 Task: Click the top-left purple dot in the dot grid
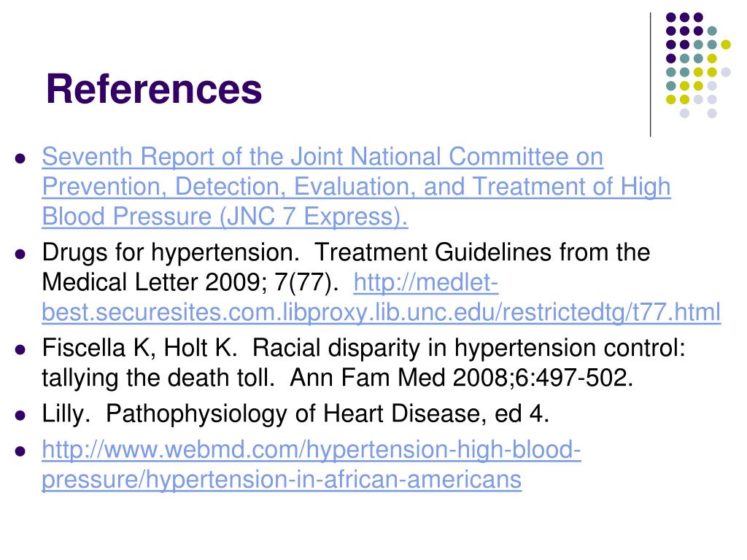coord(670,17)
